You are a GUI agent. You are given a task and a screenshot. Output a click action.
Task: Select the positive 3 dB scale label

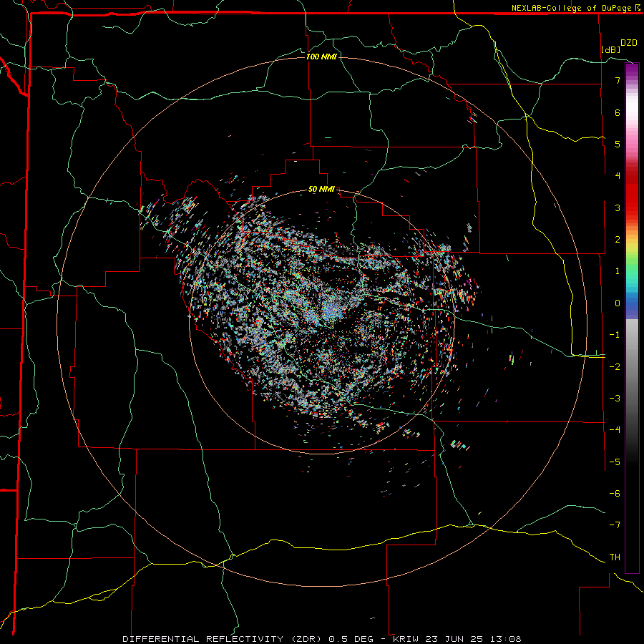(x=618, y=208)
